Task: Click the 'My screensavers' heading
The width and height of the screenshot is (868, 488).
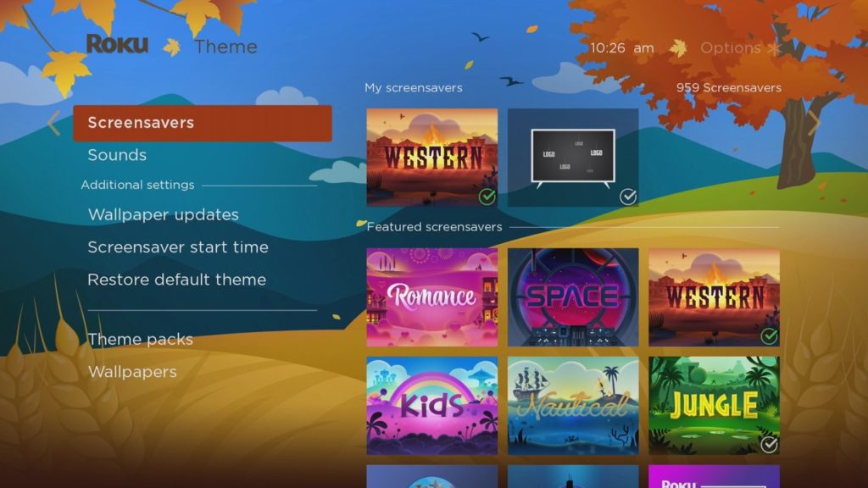Action: click(413, 87)
